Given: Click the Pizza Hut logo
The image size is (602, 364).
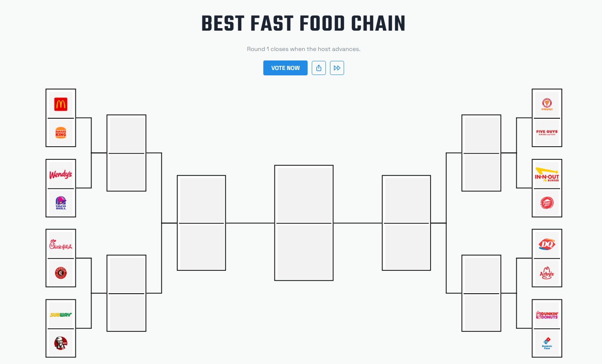Looking at the screenshot, I should [547, 203].
